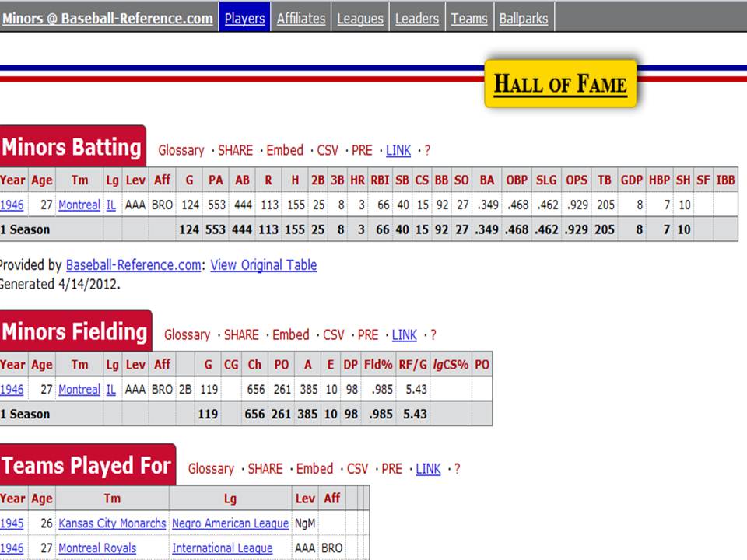Click the Minors Fielding section header
This screenshot has height=560, width=747.
(x=75, y=331)
